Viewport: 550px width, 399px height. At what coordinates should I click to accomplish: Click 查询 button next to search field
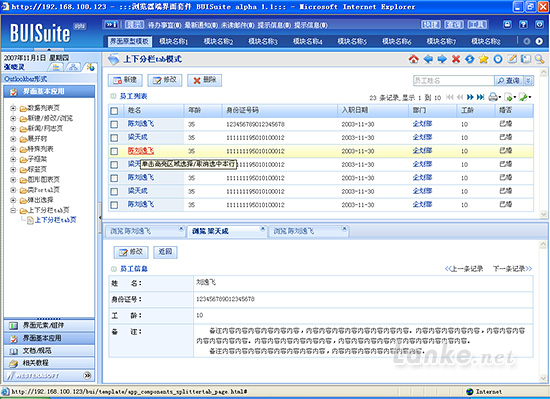[x=509, y=81]
